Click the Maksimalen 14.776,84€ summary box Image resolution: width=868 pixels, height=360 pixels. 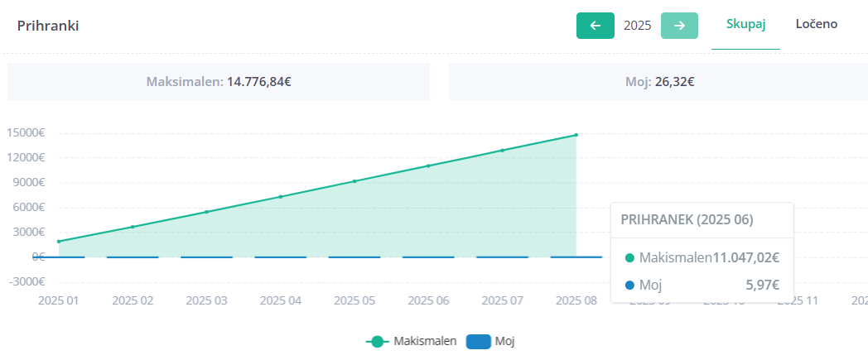tap(219, 82)
